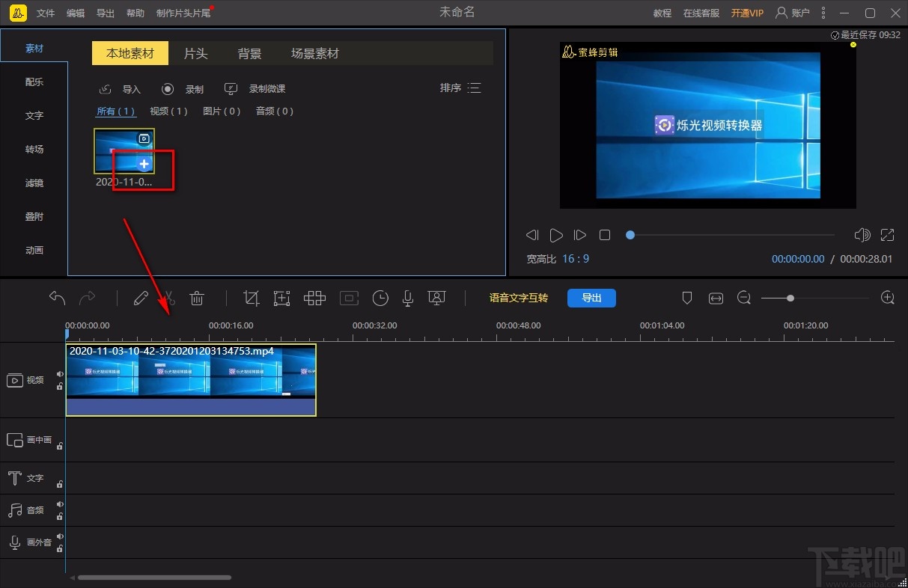Open the 文件 menu
Screen dimensions: 908x588
coord(46,13)
